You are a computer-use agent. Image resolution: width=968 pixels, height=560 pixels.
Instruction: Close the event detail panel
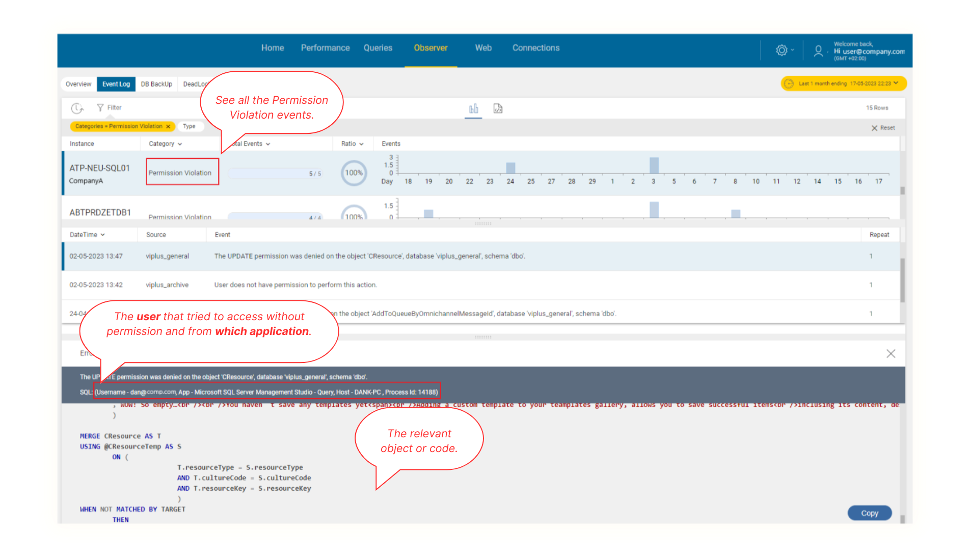[891, 353]
